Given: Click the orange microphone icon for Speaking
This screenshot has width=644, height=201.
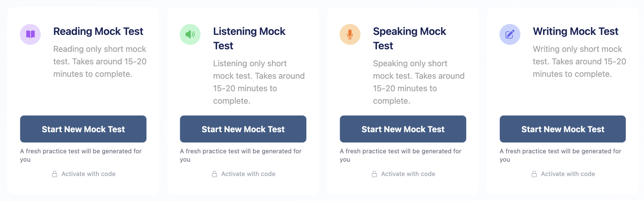Looking at the screenshot, I should 350,34.
